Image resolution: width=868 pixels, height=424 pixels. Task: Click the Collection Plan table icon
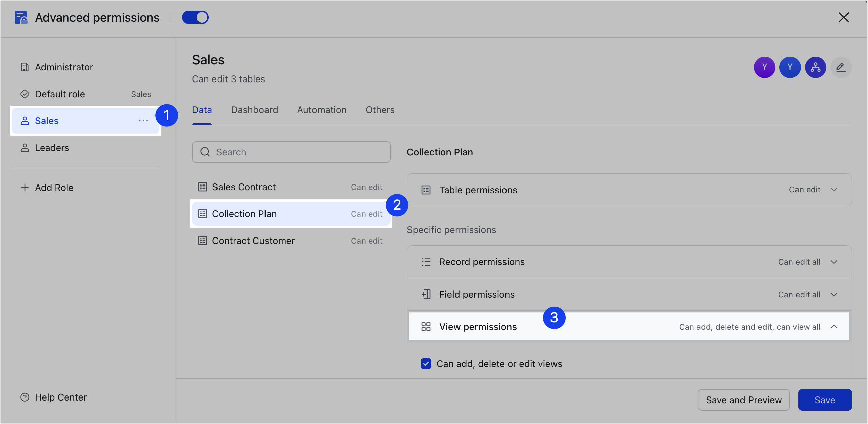(202, 214)
